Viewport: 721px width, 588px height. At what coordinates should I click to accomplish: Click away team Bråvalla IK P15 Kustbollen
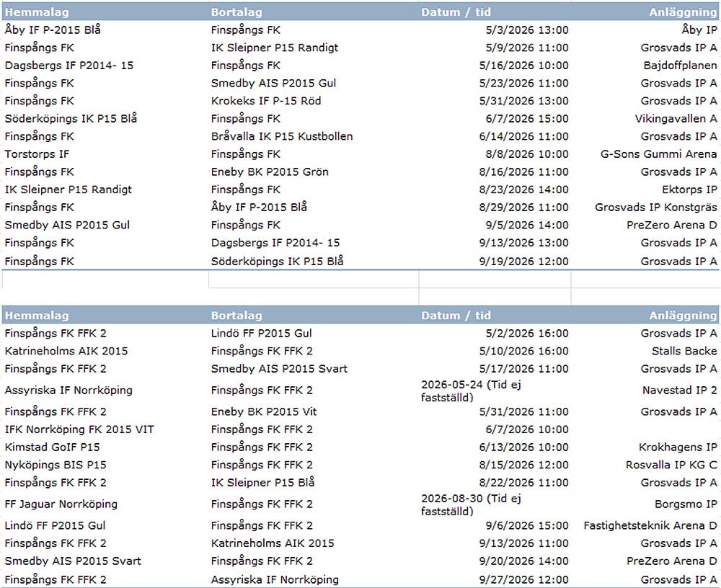pos(282,136)
